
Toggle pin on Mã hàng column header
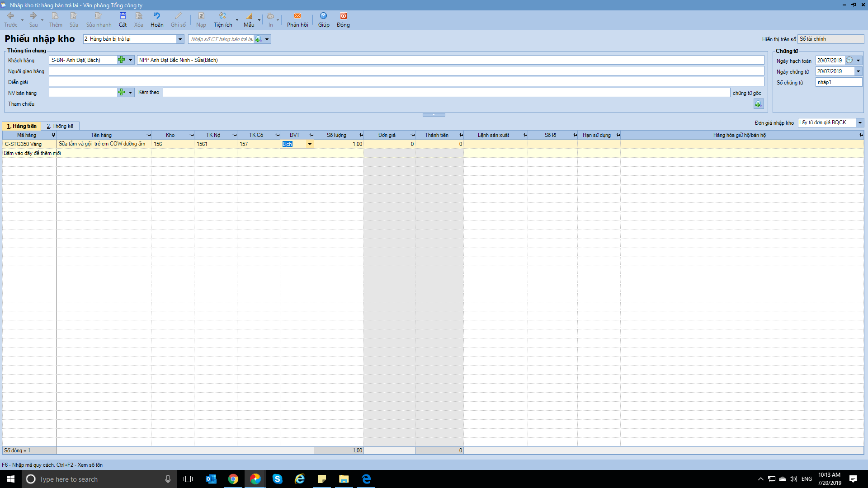(x=53, y=135)
